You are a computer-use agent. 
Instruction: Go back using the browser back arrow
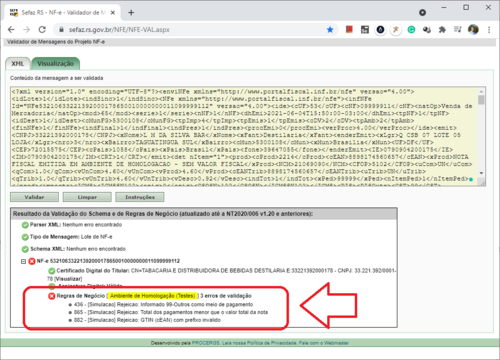coord(11,30)
